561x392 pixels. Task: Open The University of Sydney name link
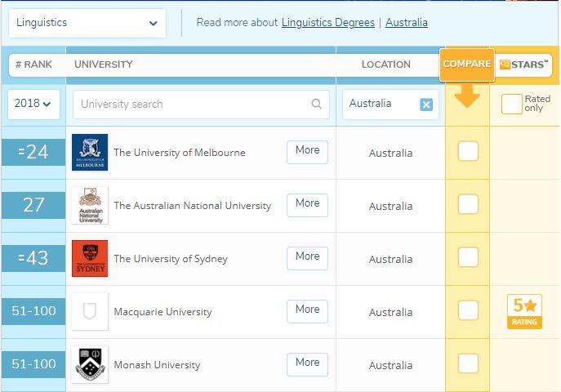pyautogui.click(x=171, y=259)
